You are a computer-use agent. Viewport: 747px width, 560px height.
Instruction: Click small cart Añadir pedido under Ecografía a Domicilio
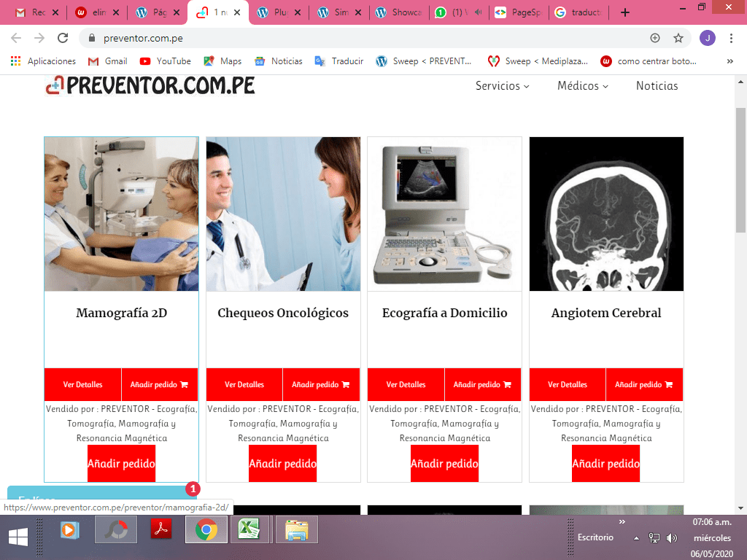(x=483, y=384)
